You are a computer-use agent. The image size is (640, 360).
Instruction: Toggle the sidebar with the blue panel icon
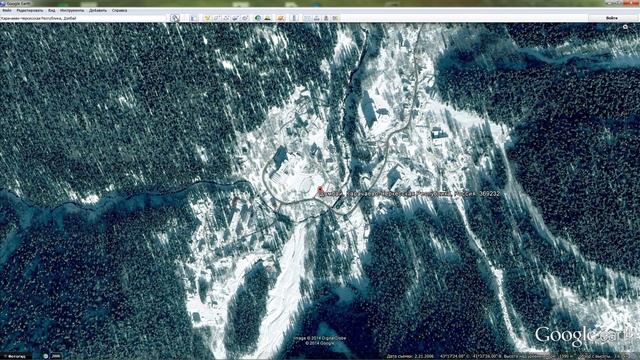pos(193,18)
